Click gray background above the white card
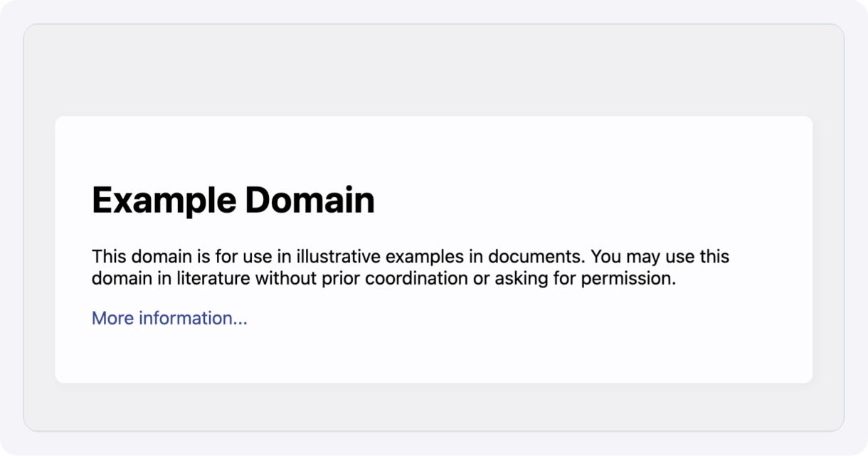 tap(434, 70)
